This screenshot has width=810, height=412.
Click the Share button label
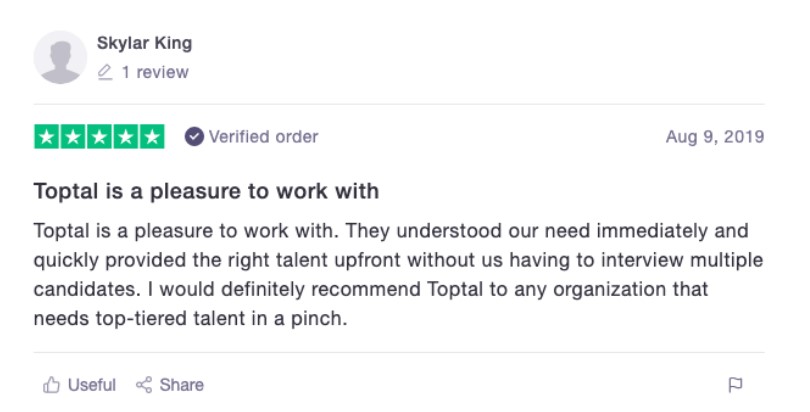pos(182,385)
